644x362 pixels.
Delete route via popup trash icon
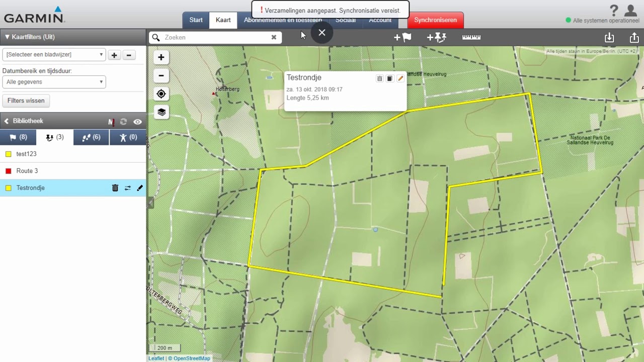(380, 78)
